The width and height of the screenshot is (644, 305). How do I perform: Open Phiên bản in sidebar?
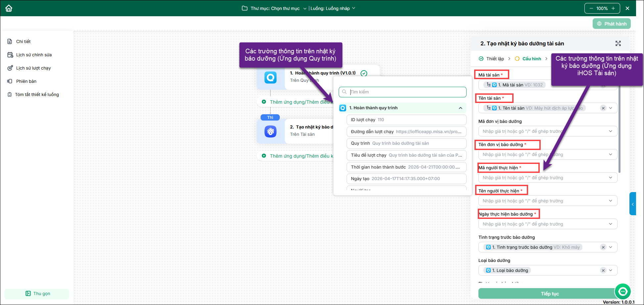tap(26, 81)
